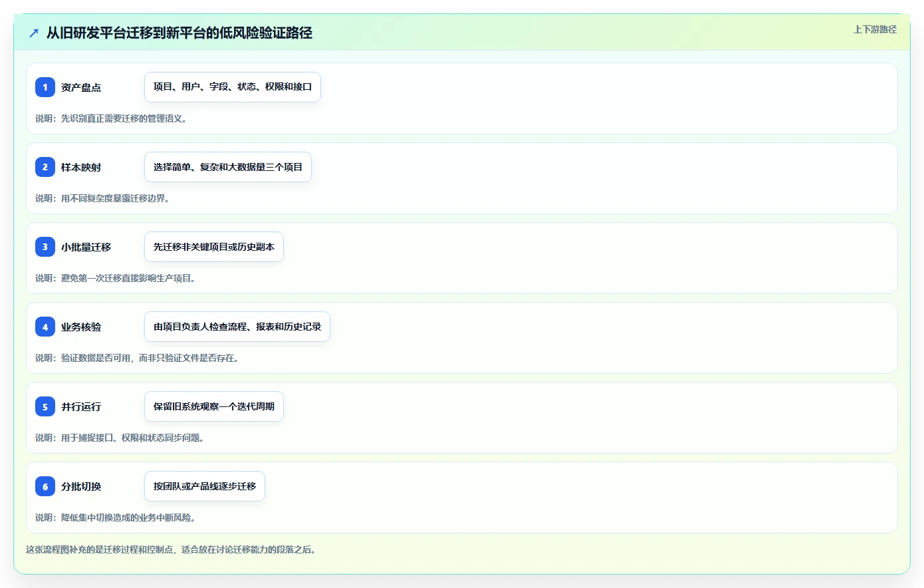Viewport: 924px width, 588px height.
Task: Select the 并行运行 step title
Action: pyautogui.click(x=81, y=406)
